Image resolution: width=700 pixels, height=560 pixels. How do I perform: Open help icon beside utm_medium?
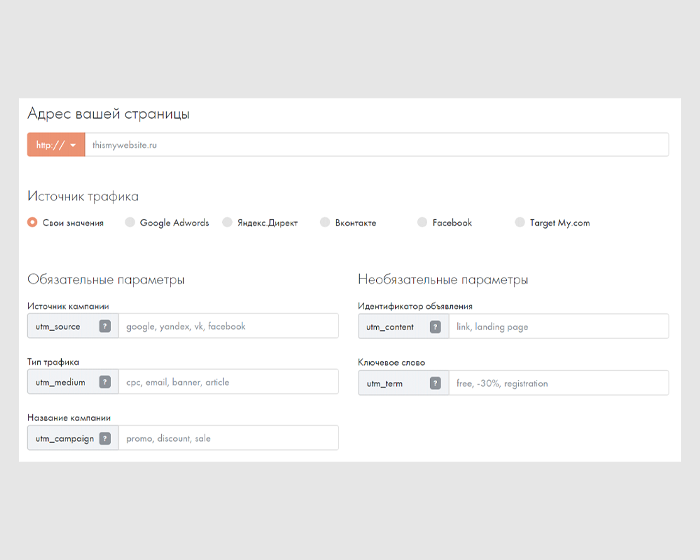[x=105, y=382]
